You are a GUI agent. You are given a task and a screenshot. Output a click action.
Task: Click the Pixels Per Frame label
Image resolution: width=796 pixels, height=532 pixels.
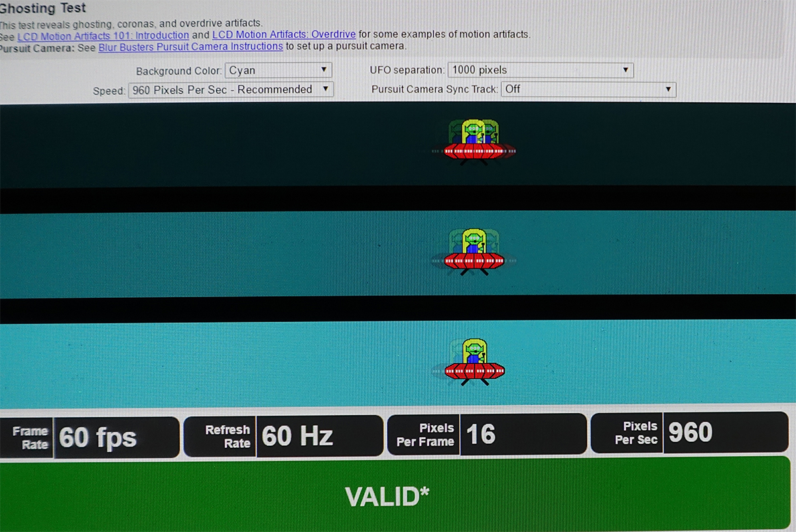[x=425, y=435]
